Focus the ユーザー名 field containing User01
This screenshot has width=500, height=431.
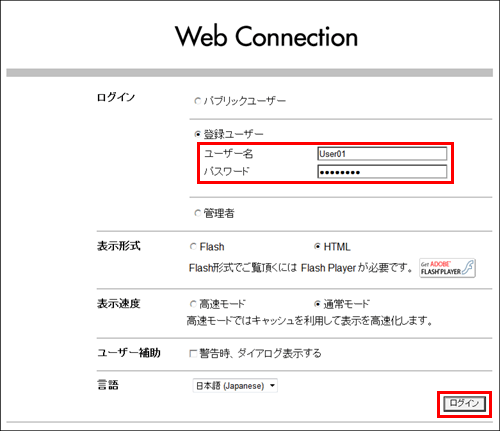pyautogui.click(x=382, y=154)
